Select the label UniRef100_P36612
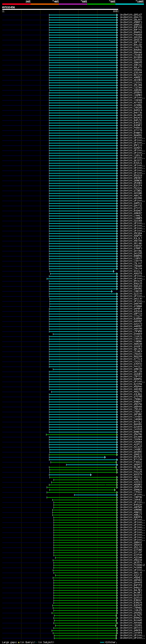The width and height of the screenshot is (146, 644). 131,462
